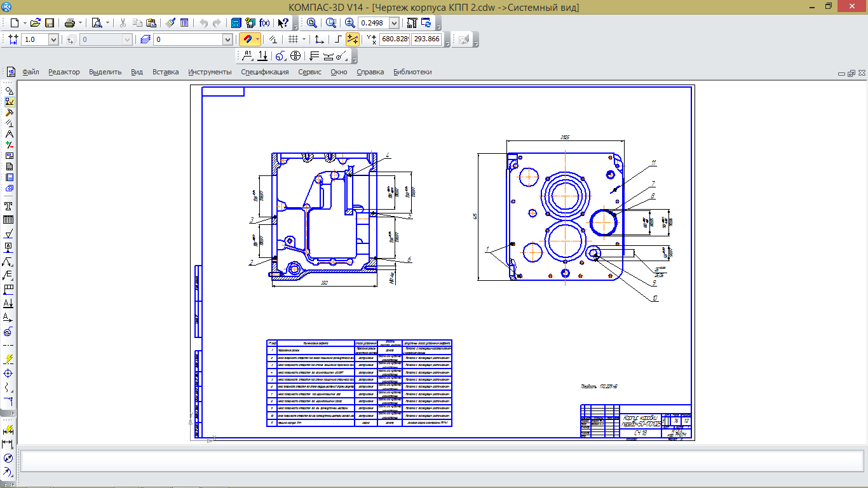Expand the New document arrow menu

click(x=25, y=22)
